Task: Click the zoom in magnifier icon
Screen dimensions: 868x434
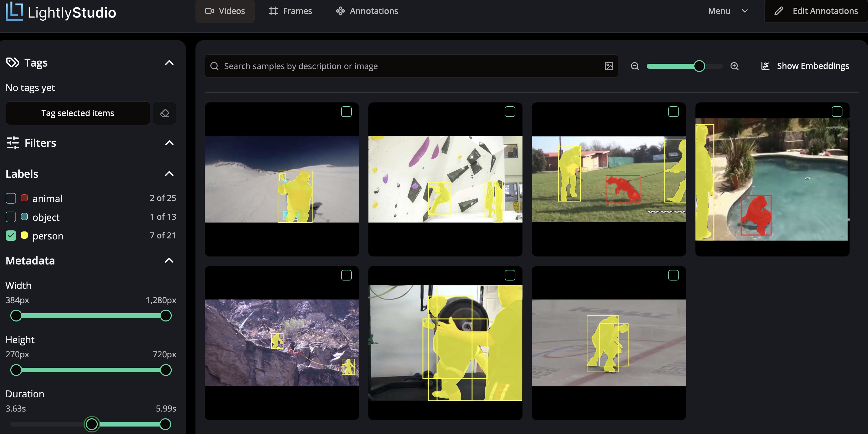Action: click(x=735, y=66)
